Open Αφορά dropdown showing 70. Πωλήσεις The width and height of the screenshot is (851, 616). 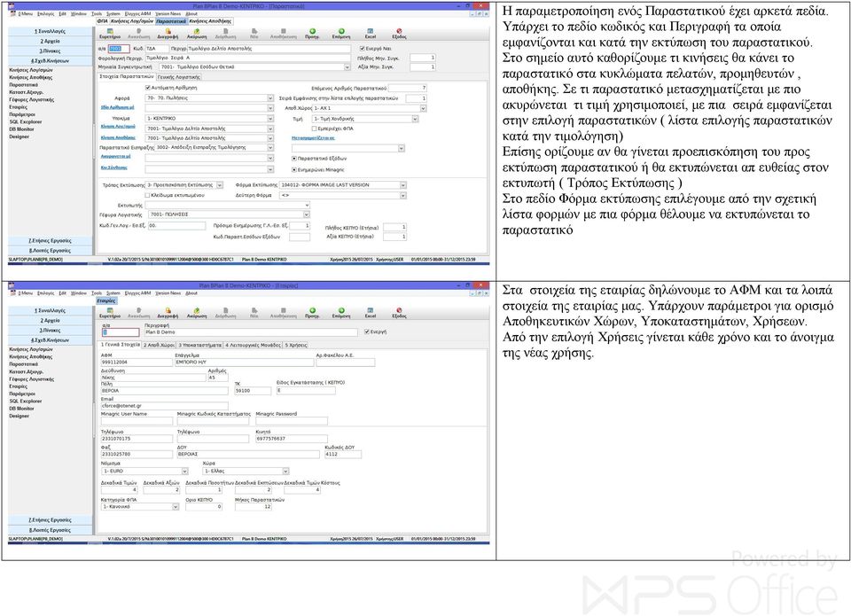coord(270,98)
